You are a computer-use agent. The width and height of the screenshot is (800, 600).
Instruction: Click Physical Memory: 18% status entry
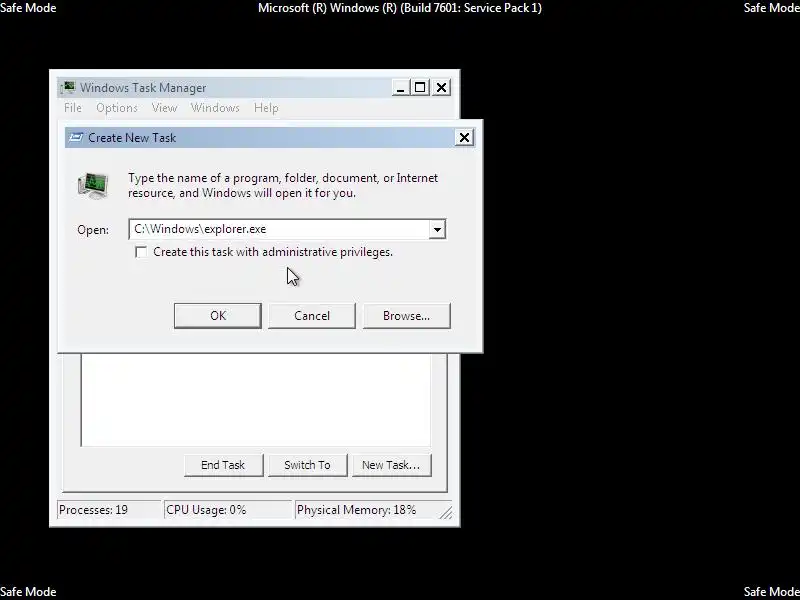click(366, 510)
